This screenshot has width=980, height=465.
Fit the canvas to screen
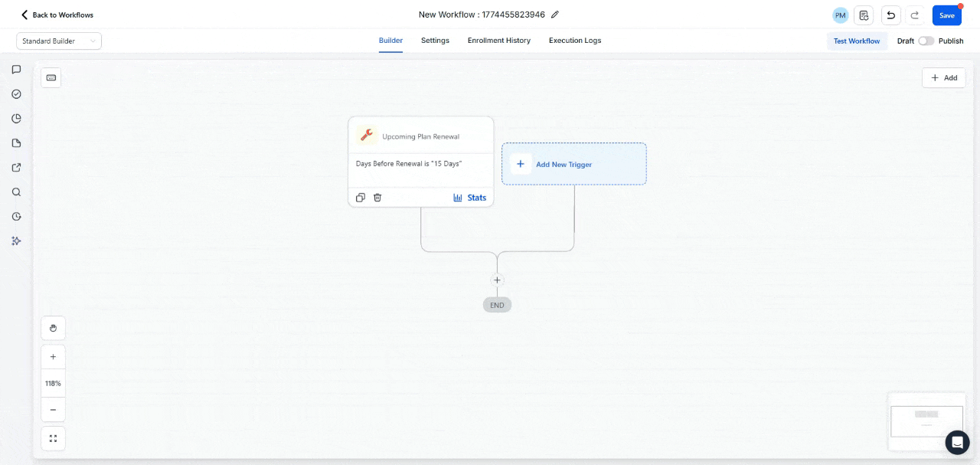(x=53, y=438)
